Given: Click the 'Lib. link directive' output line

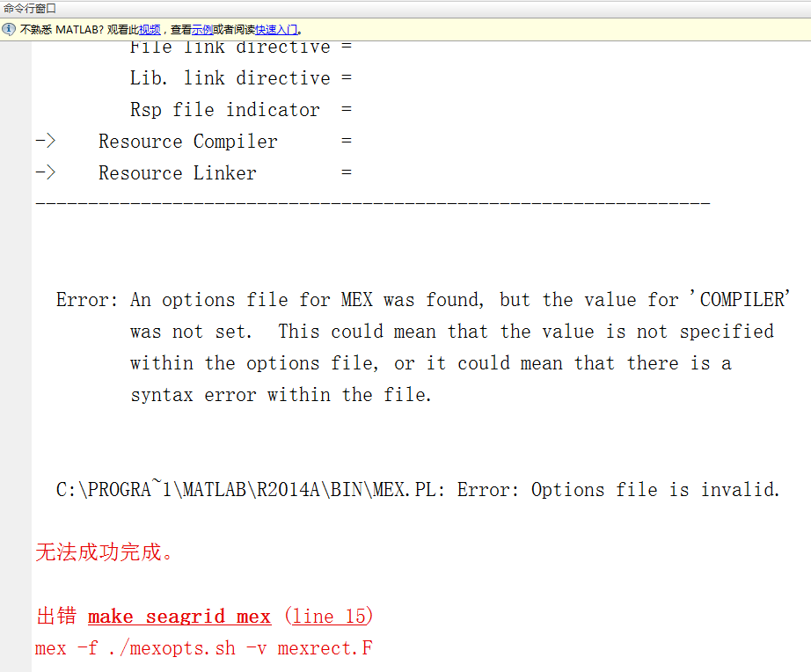Looking at the screenshot, I should tap(240, 78).
